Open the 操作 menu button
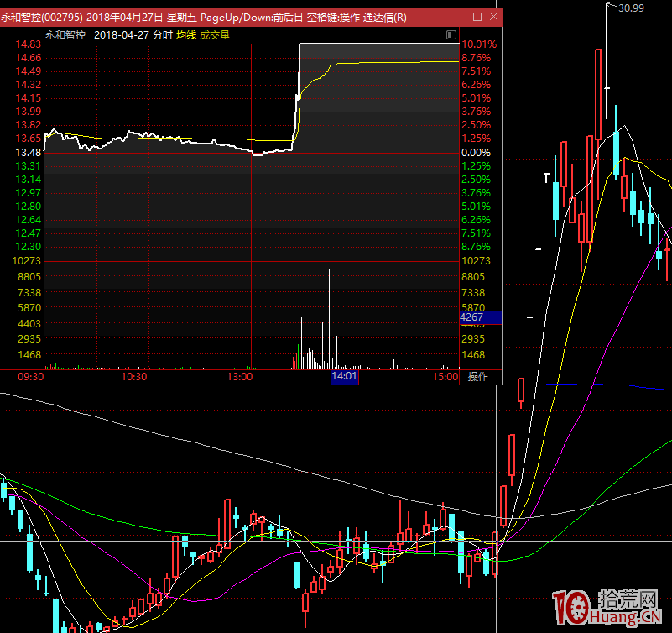 tap(477, 377)
